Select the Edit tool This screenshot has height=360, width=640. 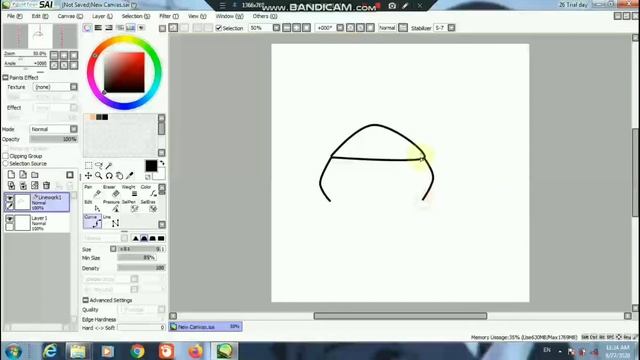click(x=92, y=206)
